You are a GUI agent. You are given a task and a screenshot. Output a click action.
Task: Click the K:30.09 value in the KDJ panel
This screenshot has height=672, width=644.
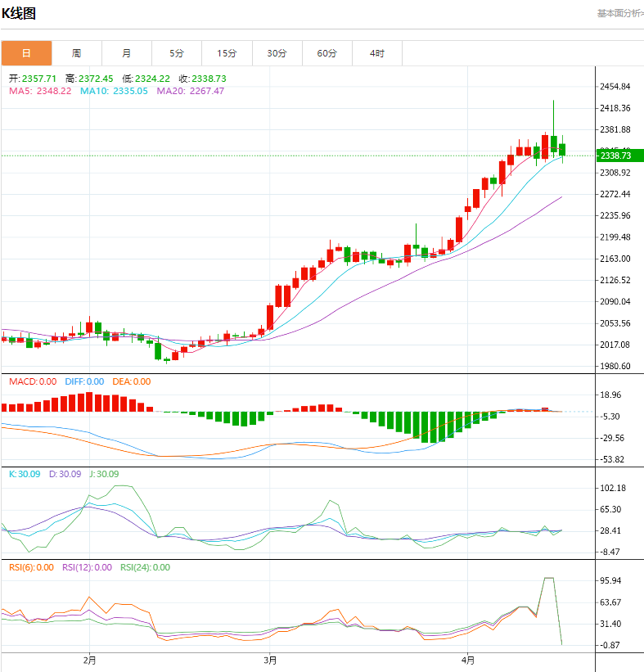tap(23, 474)
